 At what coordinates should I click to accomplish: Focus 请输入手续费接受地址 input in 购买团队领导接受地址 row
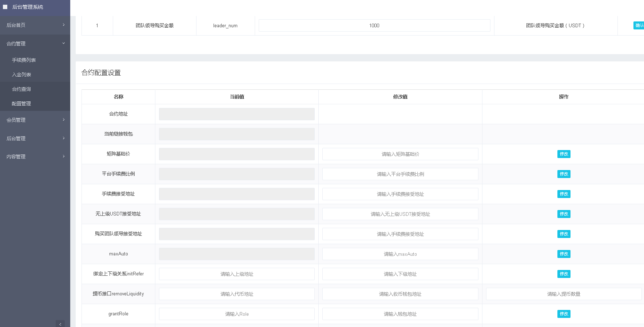pos(400,234)
